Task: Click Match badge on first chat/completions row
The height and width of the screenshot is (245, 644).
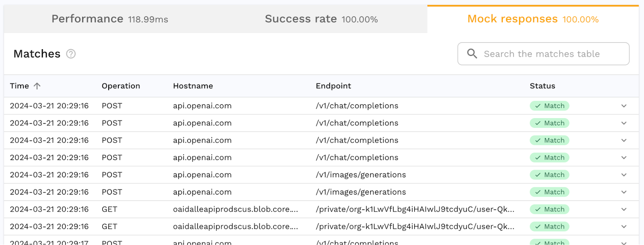Action: pyautogui.click(x=549, y=106)
